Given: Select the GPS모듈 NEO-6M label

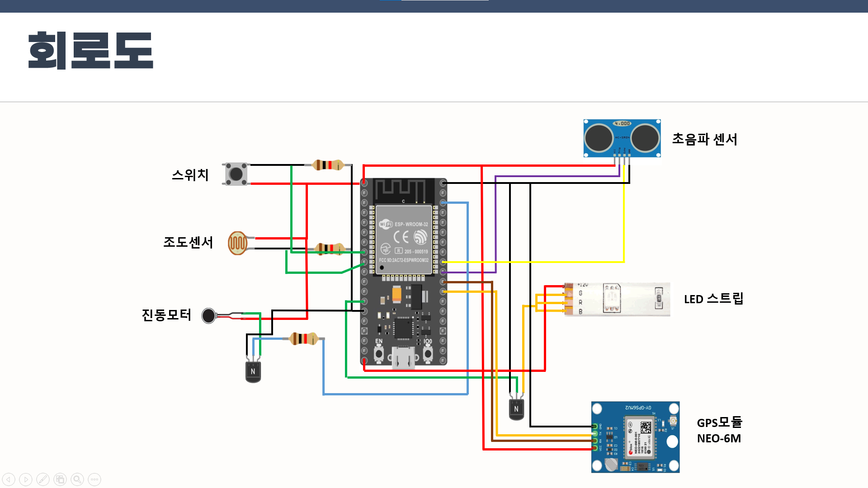Looking at the screenshot, I should coord(720,429).
